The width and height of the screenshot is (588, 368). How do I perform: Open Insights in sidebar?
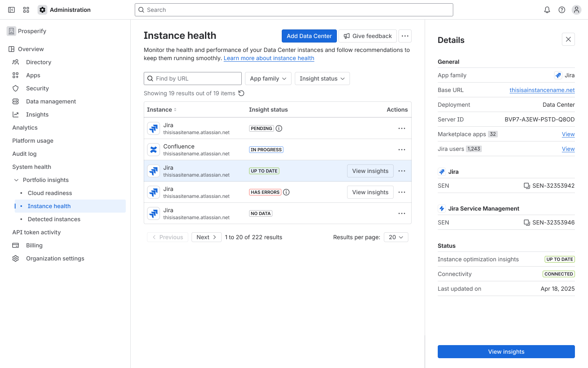[x=37, y=114]
